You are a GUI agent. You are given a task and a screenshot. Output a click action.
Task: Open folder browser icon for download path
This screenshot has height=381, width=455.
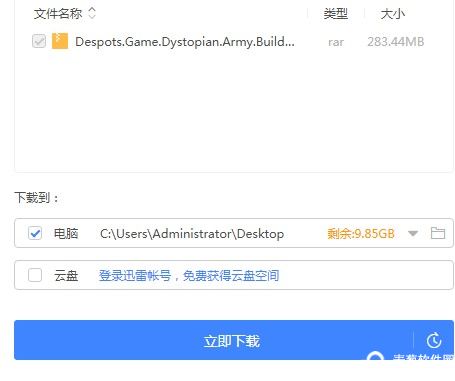(438, 233)
